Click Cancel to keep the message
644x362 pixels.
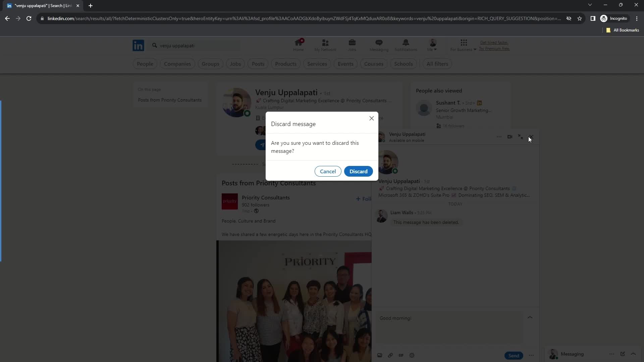pyautogui.click(x=328, y=172)
